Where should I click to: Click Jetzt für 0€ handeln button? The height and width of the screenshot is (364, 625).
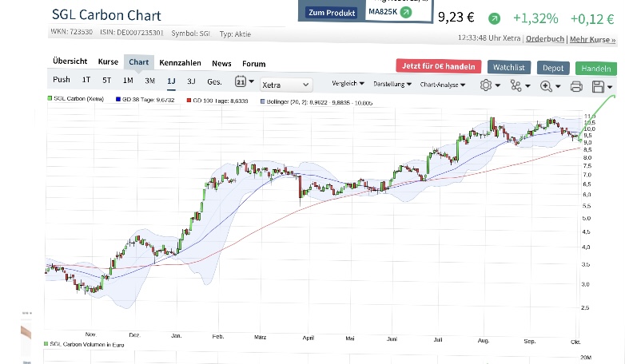[x=440, y=67]
